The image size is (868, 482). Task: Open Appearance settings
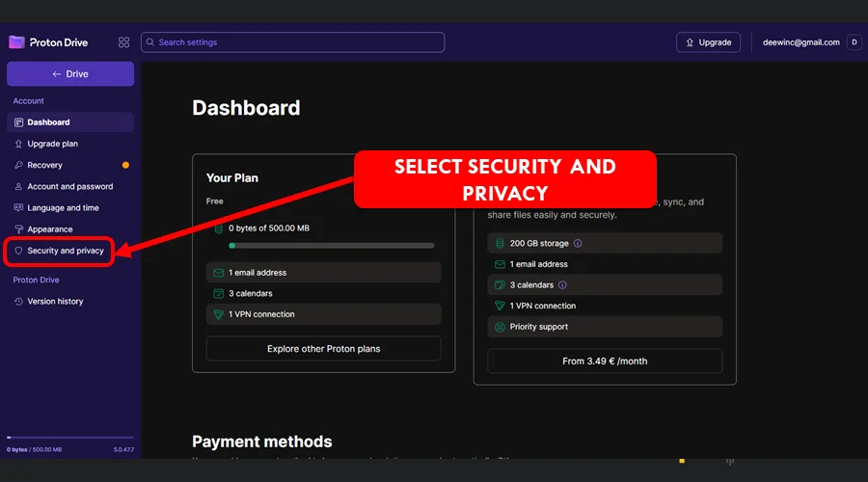click(70, 229)
